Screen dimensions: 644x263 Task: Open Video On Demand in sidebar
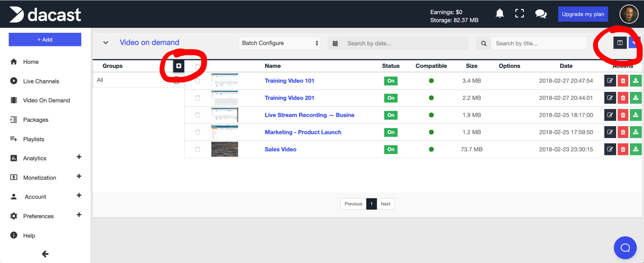pos(46,100)
